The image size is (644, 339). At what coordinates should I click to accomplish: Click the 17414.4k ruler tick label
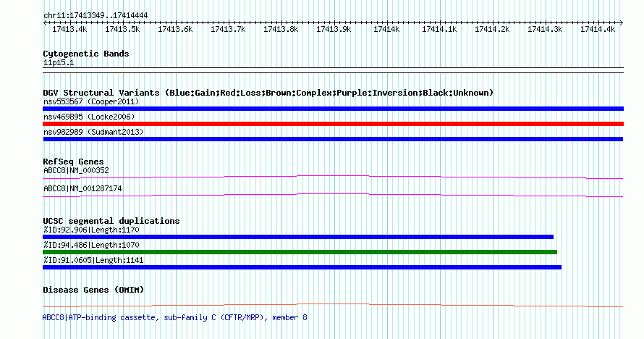click(x=598, y=29)
